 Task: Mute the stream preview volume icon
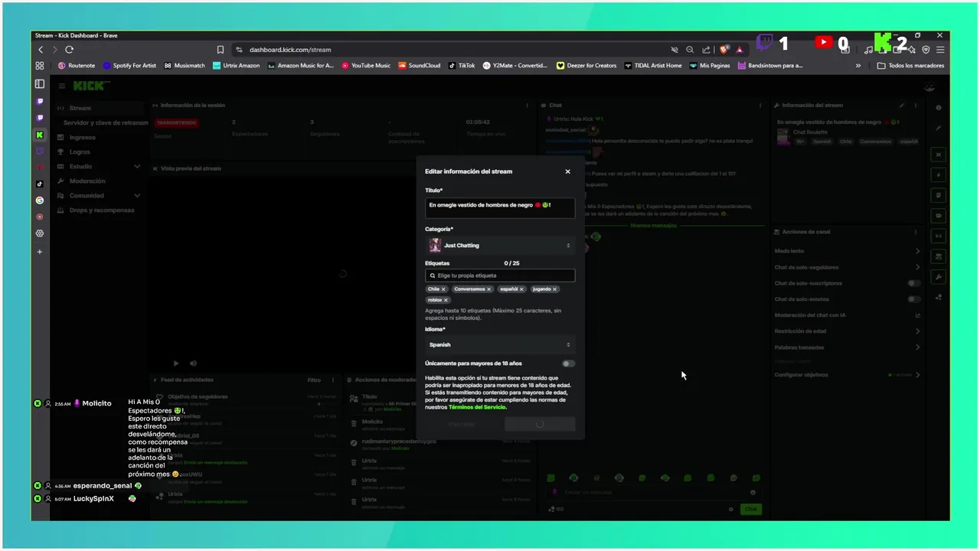click(x=193, y=364)
